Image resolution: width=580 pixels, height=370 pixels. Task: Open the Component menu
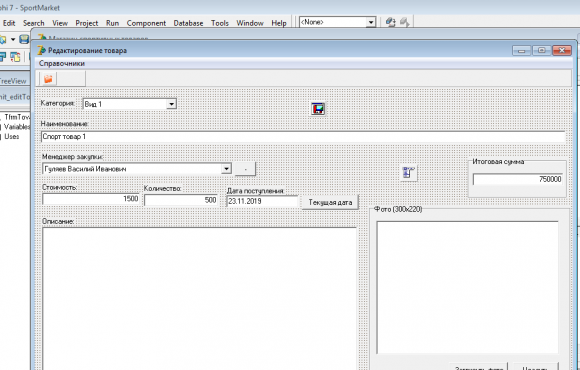146,23
